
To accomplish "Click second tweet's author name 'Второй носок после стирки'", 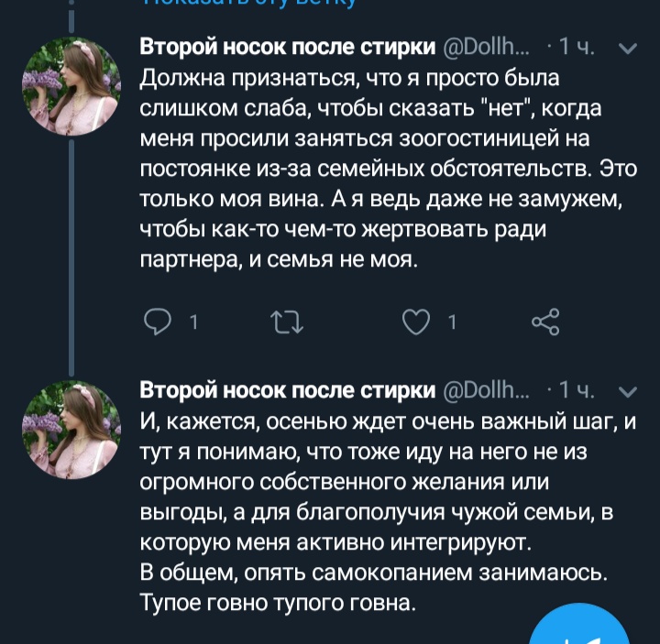I will click(x=286, y=392).
